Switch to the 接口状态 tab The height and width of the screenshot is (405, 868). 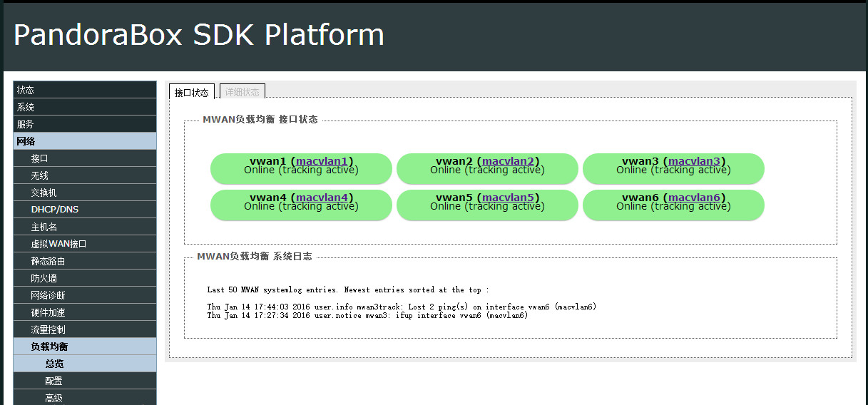tap(192, 92)
